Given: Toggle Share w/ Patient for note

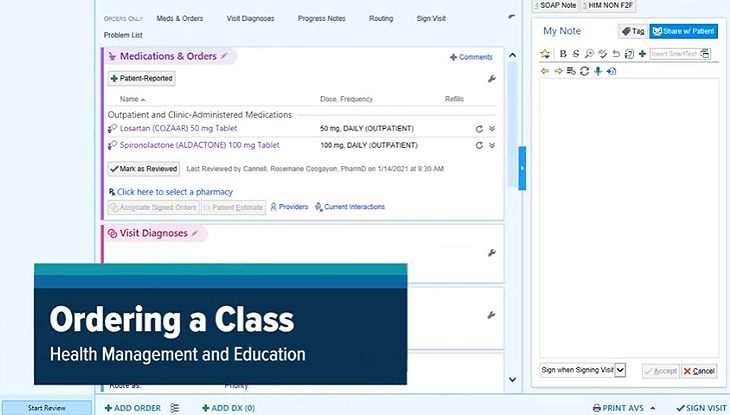Looking at the screenshot, I should 683,31.
